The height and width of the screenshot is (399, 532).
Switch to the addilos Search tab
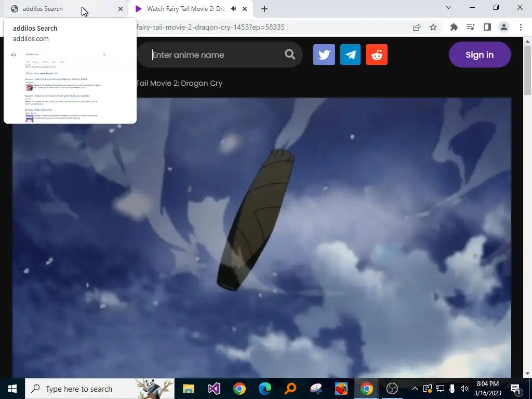click(x=64, y=9)
